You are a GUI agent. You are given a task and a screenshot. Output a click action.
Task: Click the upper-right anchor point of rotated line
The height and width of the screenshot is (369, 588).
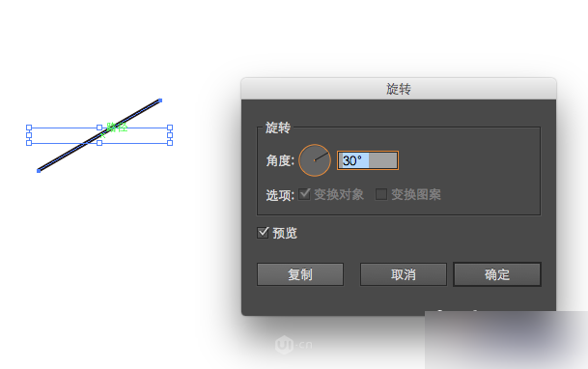pyautogui.click(x=160, y=100)
